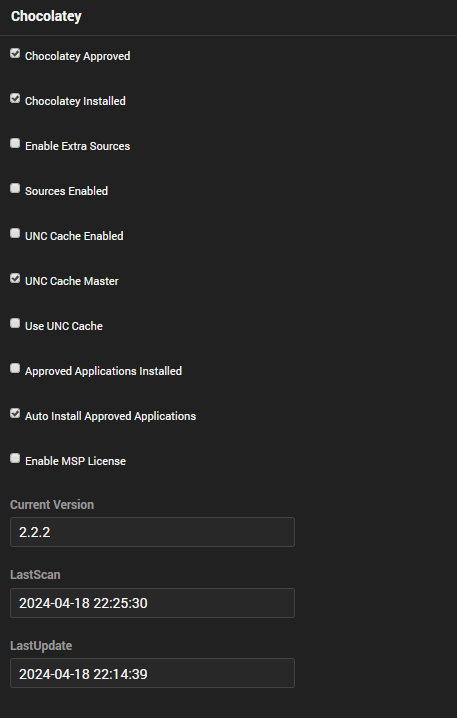Viewport: 457px width, 718px height.
Task: Enable the MSP License checkbox
Action: [15, 458]
